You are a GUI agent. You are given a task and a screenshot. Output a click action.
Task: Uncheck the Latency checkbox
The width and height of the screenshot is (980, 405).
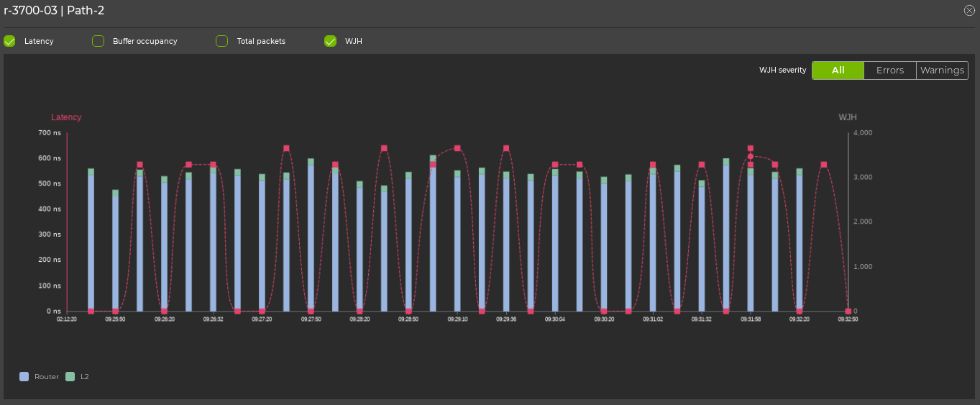click(9, 41)
